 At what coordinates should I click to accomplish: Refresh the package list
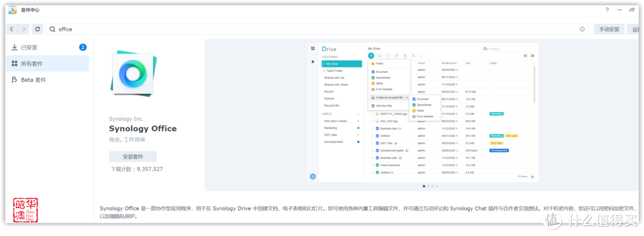[38, 29]
